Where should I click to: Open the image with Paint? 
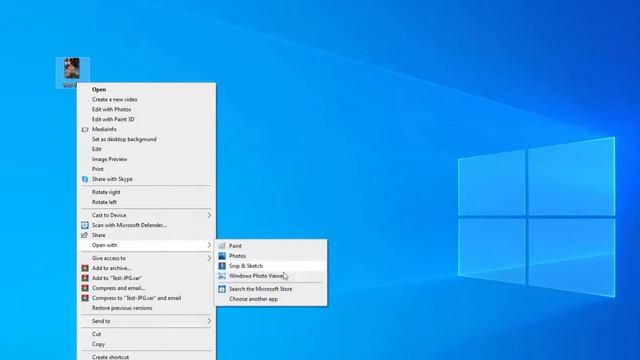[271, 246]
